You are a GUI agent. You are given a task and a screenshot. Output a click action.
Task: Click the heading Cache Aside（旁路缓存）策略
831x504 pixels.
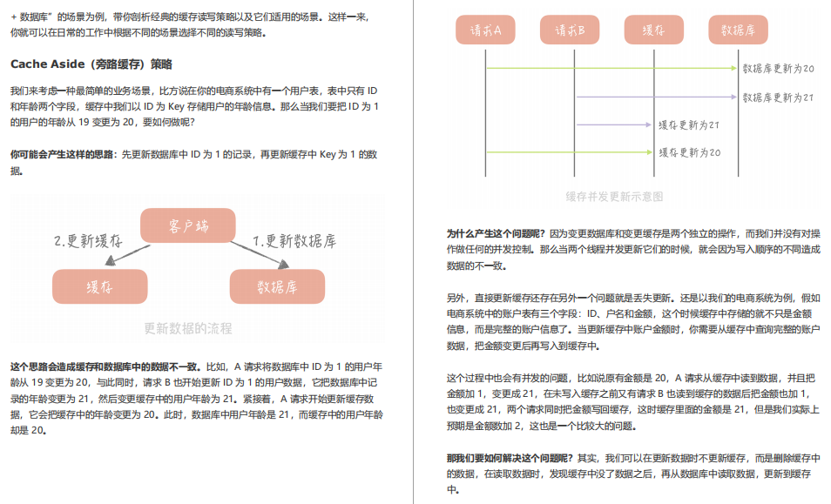(91, 64)
